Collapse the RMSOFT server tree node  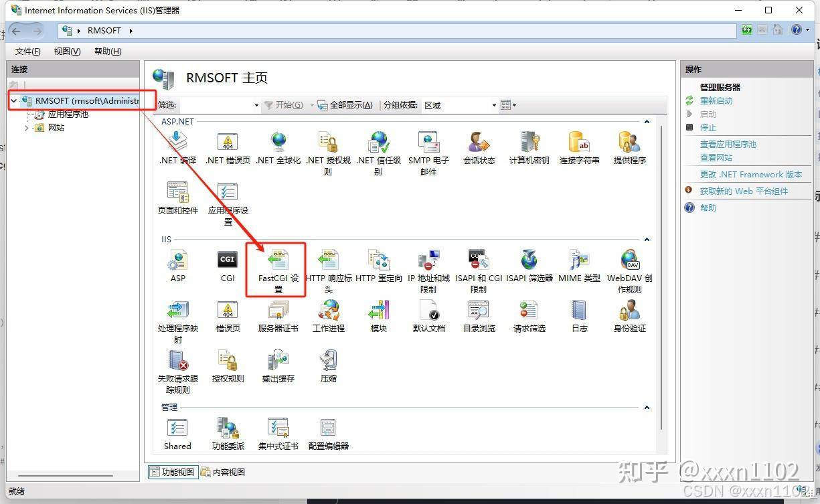click(14, 101)
